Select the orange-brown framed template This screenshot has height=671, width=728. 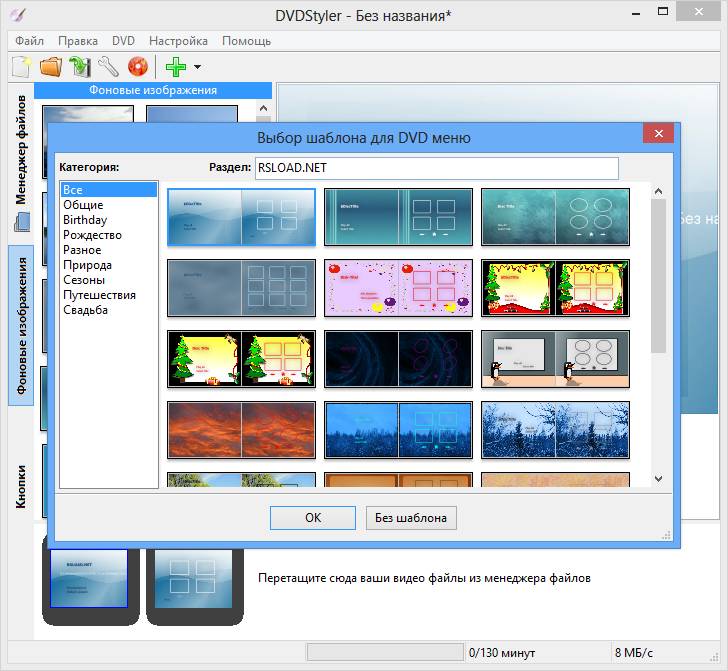(x=398, y=480)
